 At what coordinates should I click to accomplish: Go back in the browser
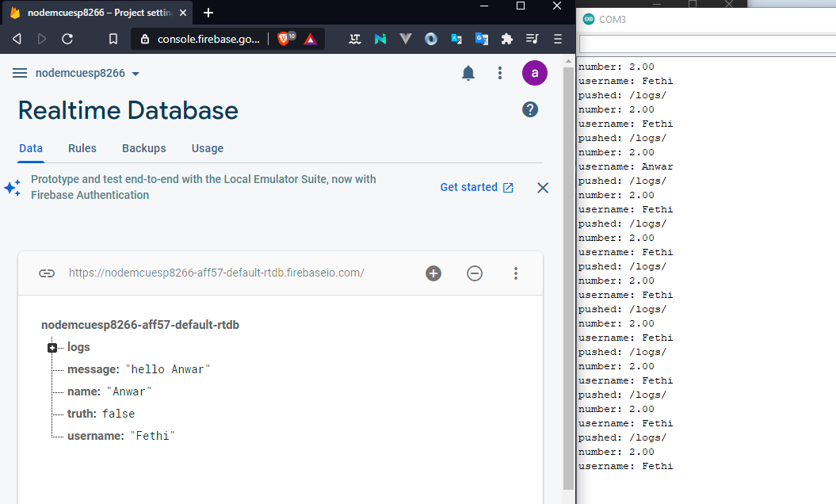point(17,39)
